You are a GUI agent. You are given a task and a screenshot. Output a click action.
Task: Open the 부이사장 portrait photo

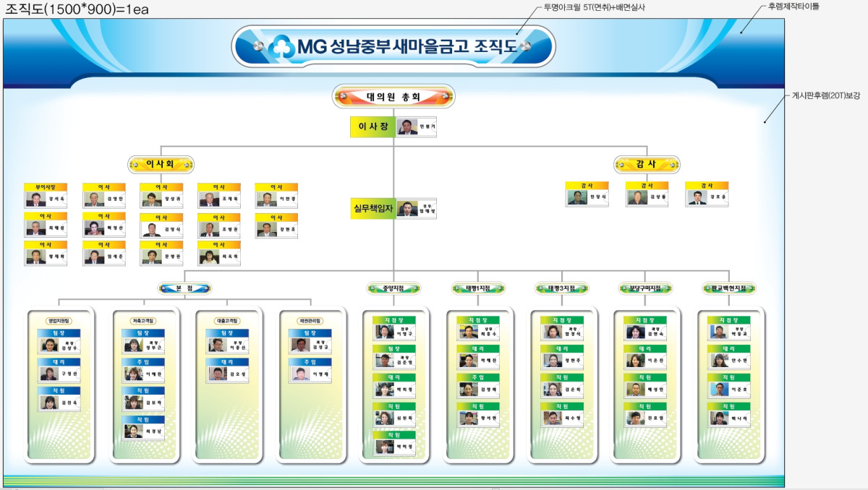point(35,199)
